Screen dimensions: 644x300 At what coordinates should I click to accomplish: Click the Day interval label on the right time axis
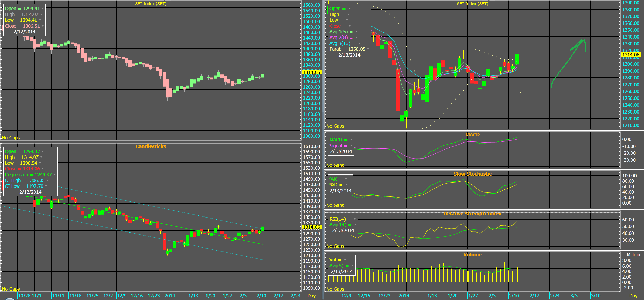(633, 296)
